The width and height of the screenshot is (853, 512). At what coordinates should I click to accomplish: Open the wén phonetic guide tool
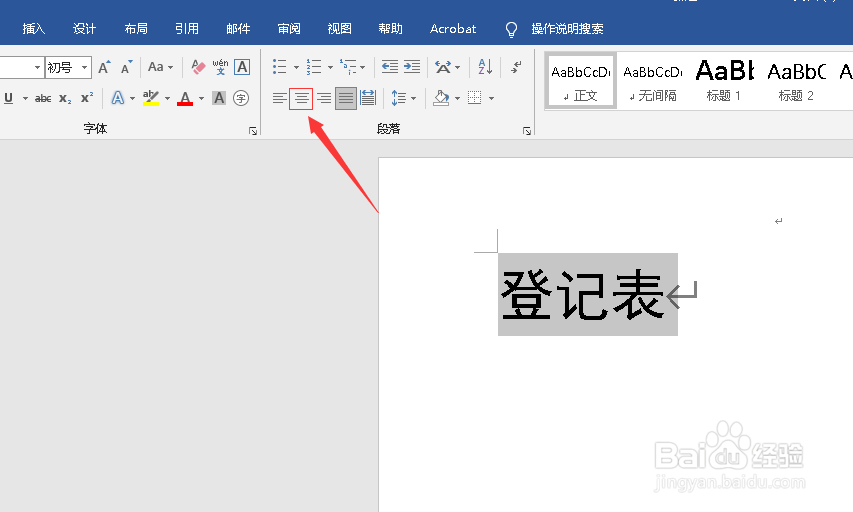coord(220,67)
